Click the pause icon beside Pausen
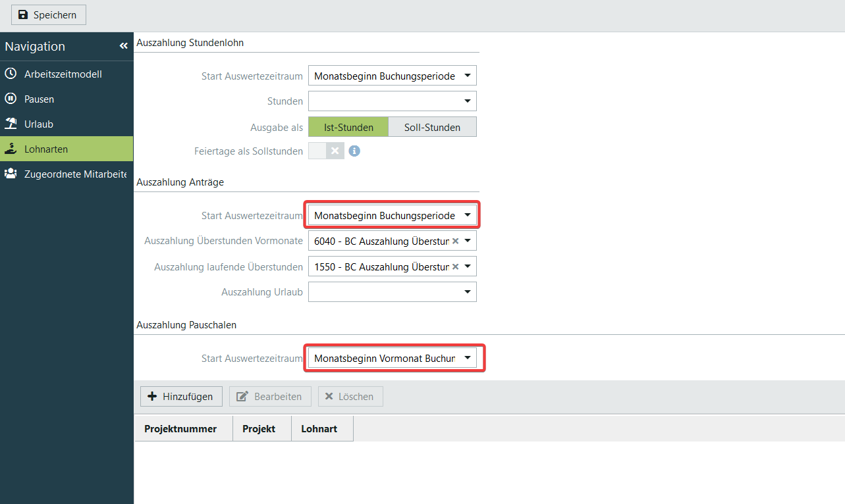Image resolution: width=845 pixels, height=504 pixels. (x=11, y=99)
